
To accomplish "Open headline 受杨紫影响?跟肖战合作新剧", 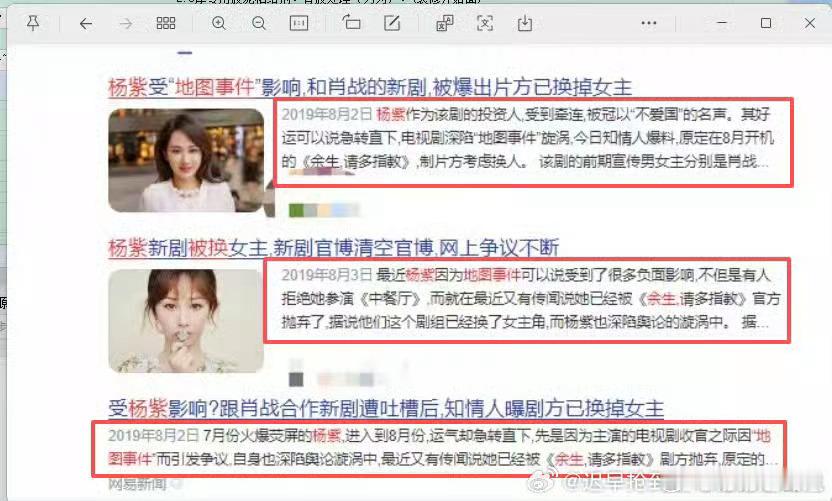I will (x=386, y=409).
